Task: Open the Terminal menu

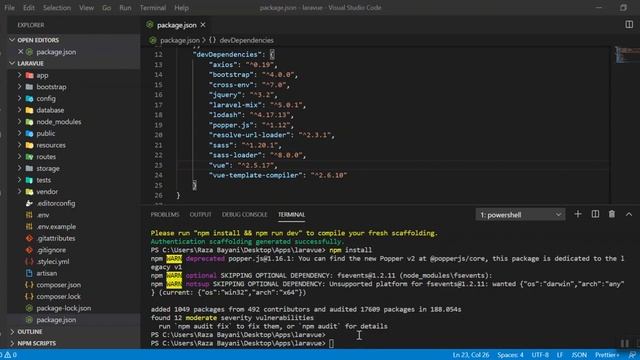Action: 153,8
